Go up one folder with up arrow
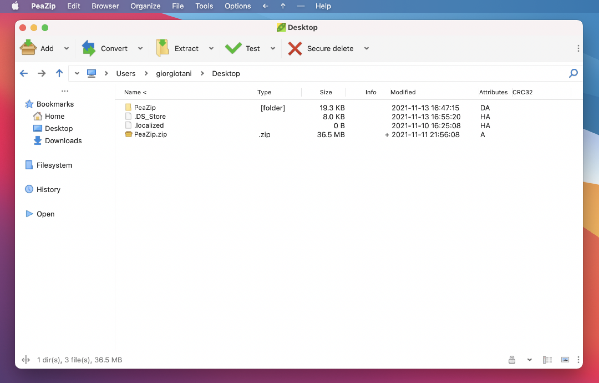The width and height of the screenshot is (599, 383). [59, 73]
